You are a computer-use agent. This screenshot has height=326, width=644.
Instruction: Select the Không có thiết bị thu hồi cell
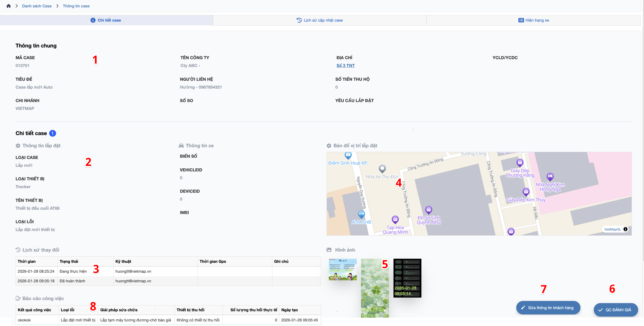(199, 320)
